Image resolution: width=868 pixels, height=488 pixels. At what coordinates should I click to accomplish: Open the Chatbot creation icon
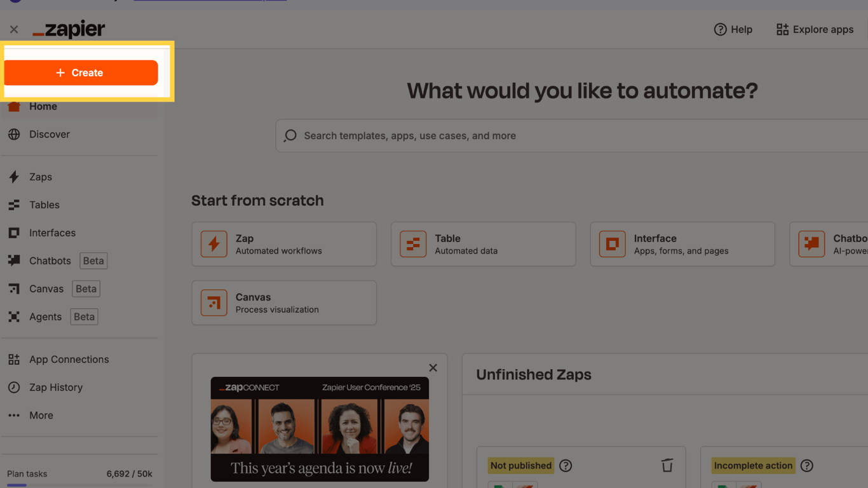811,244
